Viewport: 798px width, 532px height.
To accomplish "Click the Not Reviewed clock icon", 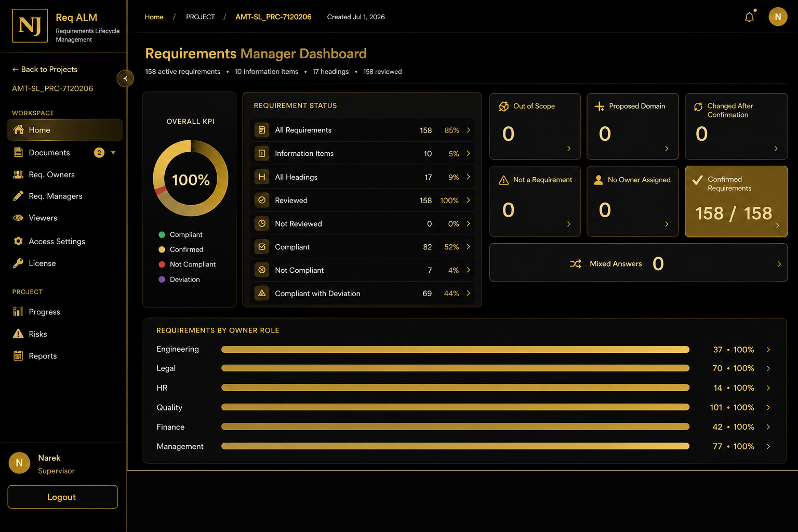I will (x=262, y=223).
